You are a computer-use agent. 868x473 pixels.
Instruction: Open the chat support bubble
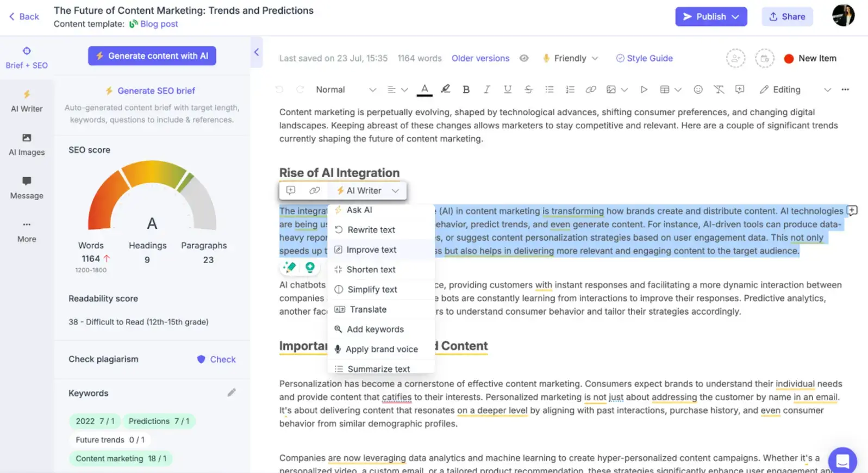[842, 460]
